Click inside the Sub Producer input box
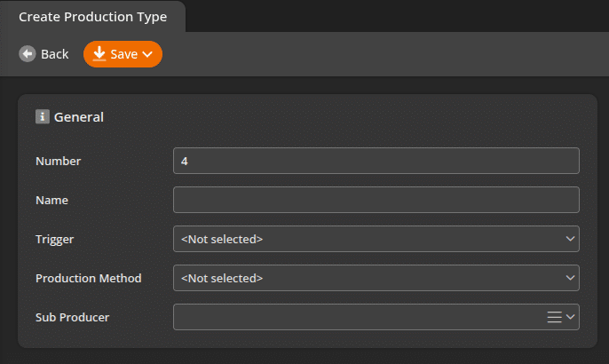This screenshot has height=364, width=609. coord(355,317)
